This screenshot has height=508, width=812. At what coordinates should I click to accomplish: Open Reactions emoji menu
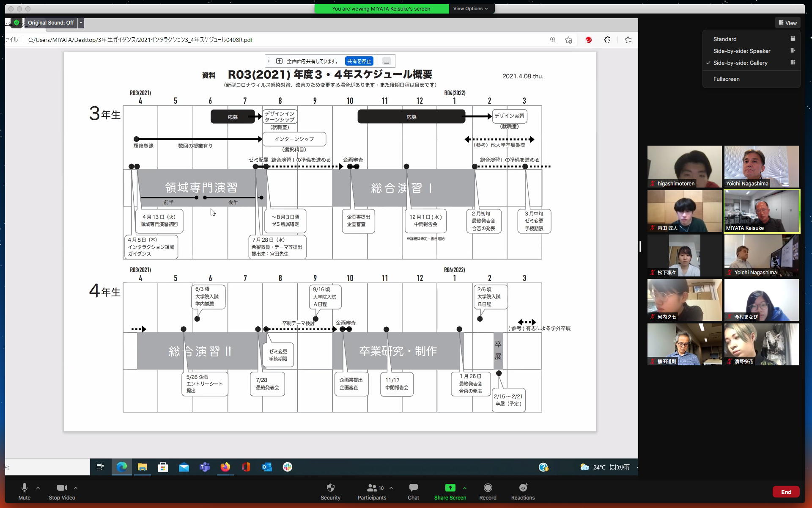tap(523, 491)
